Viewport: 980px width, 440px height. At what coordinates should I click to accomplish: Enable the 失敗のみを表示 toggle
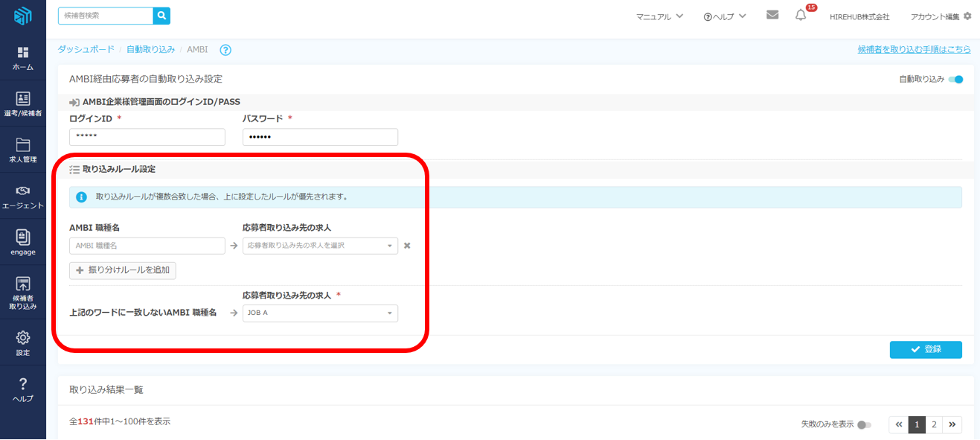pyautogui.click(x=863, y=424)
